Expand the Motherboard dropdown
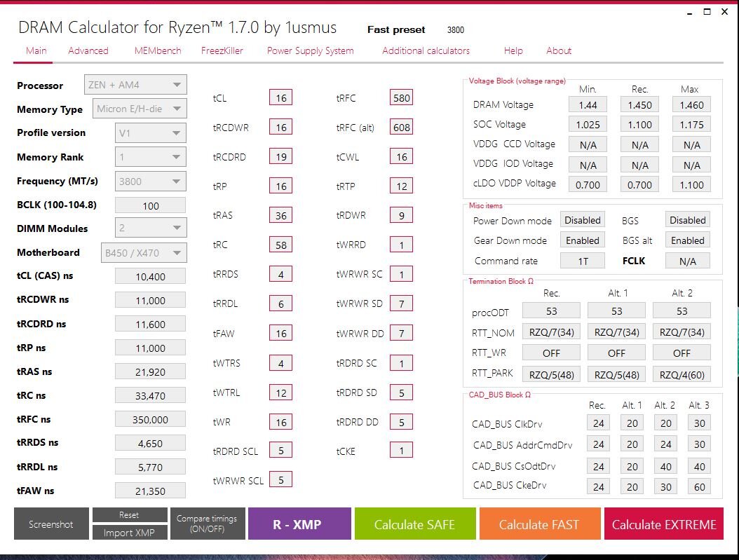Screen dimensions: 739x560 (x=144, y=253)
